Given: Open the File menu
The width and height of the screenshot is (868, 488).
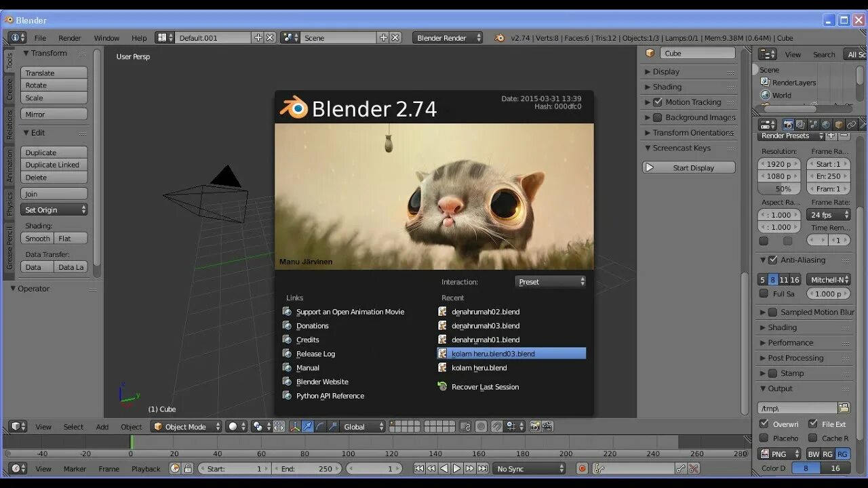Looking at the screenshot, I should (x=40, y=38).
